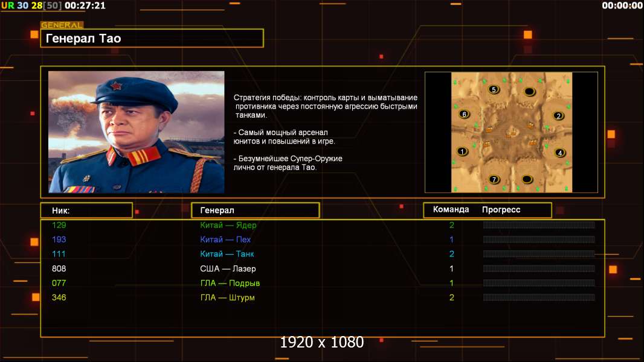This screenshot has width=644, height=362.
Task: Select player nickname '346'
Action: pyautogui.click(x=59, y=297)
